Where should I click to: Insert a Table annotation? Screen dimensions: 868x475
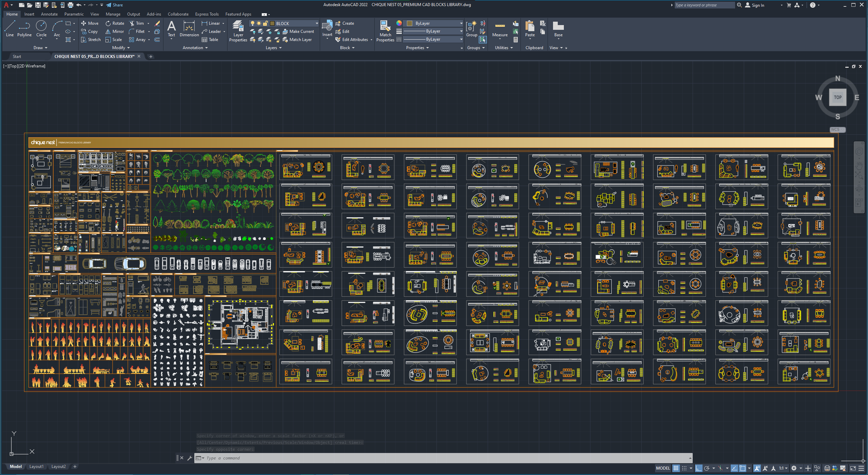pos(209,39)
